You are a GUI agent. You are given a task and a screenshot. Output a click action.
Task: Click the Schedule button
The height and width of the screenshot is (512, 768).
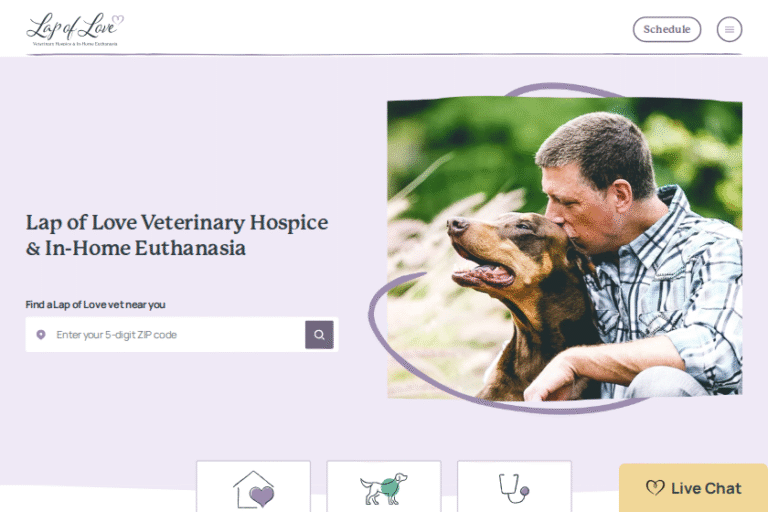667,29
